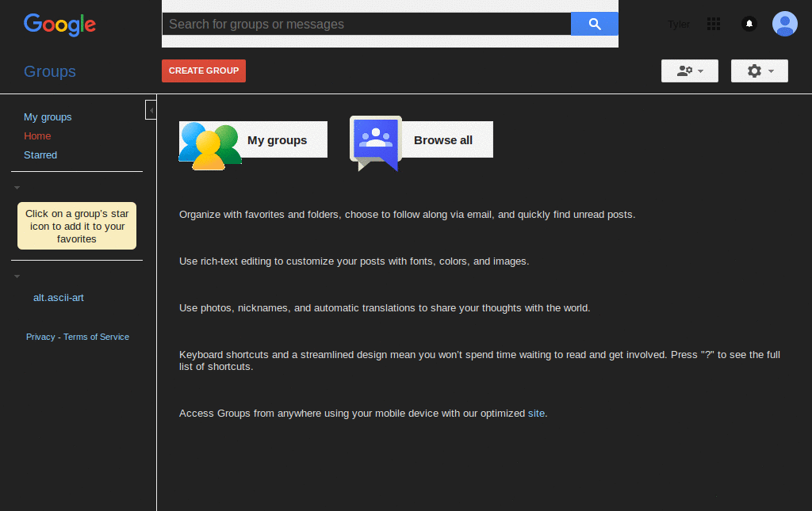Click the Groups title link

(50, 71)
